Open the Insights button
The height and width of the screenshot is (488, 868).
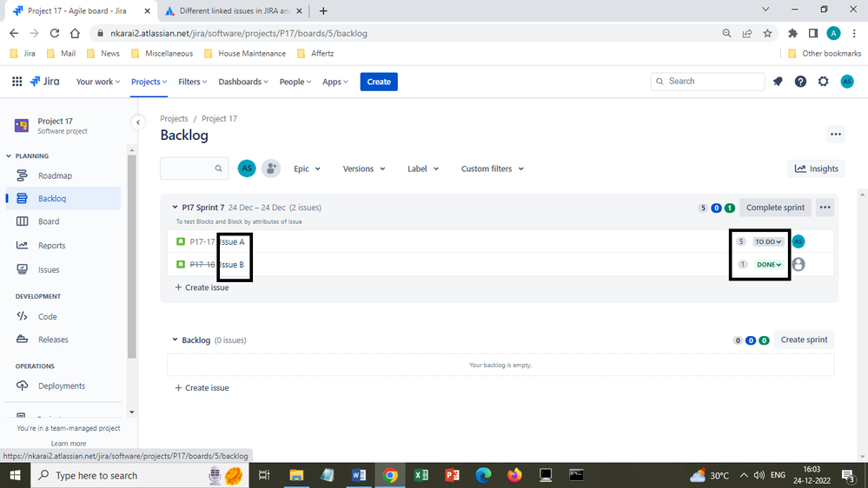817,168
